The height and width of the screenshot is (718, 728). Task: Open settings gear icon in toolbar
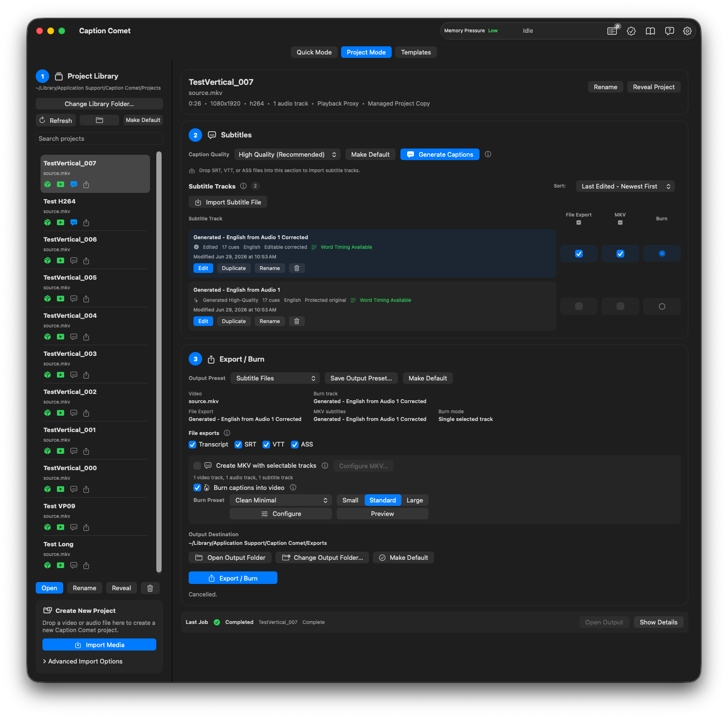[x=687, y=31]
